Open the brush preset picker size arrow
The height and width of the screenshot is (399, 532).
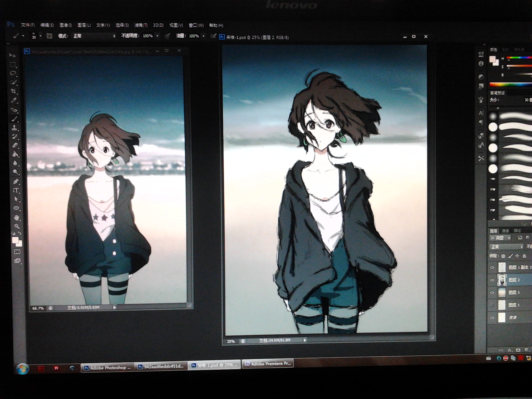pos(41,36)
